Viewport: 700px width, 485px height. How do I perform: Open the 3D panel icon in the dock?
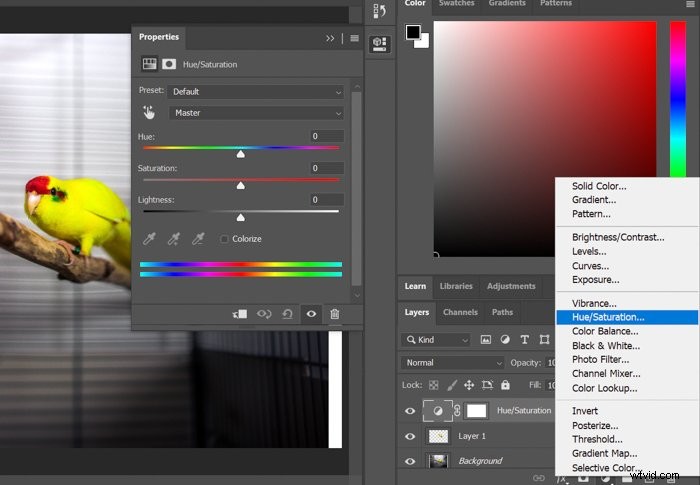tap(379, 44)
